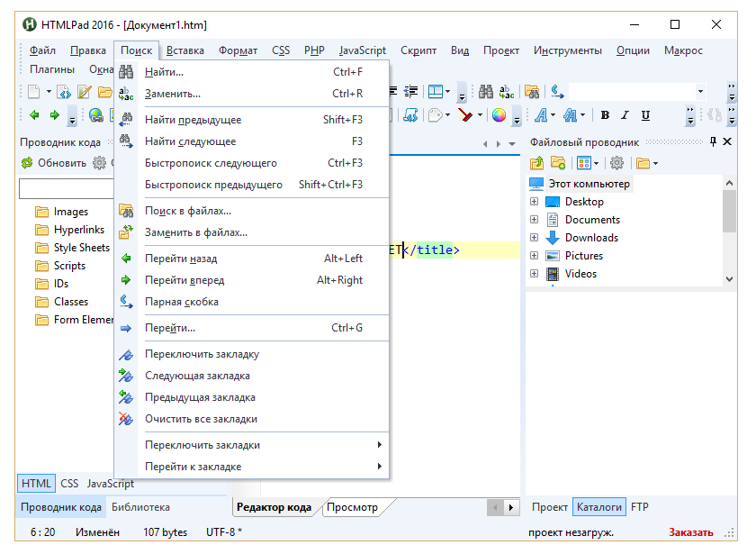Screen dimensions: 756x554
Task: Click scroll right arrow of editor scrollbar
Action: pyautogui.click(x=511, y=507)
